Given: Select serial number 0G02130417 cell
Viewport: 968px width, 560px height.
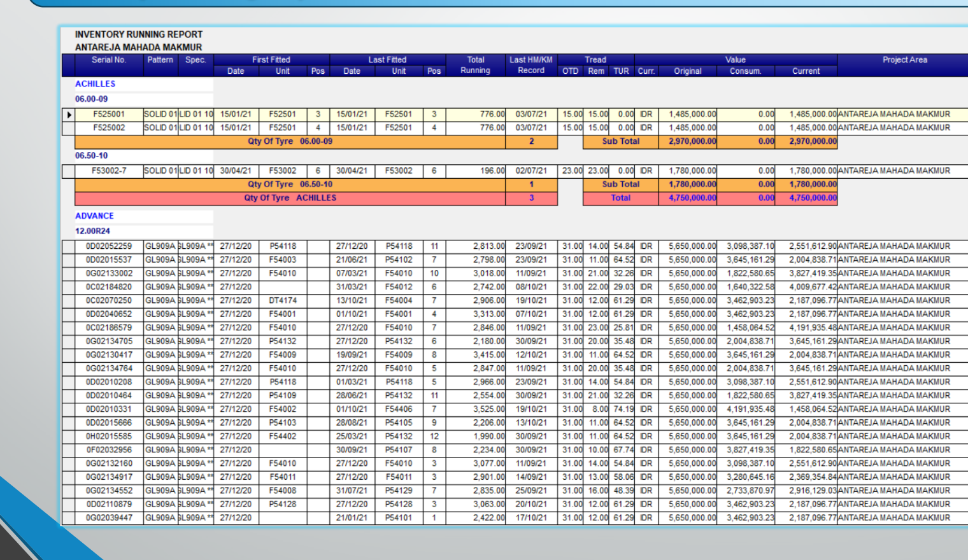Looking at the screenshot, I should pos(109,355).
